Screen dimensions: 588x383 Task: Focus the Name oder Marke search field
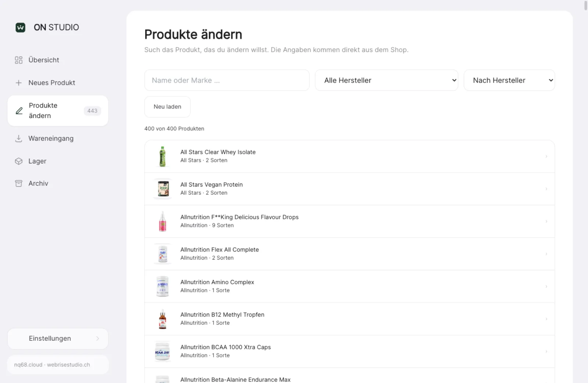coord(227,80)
